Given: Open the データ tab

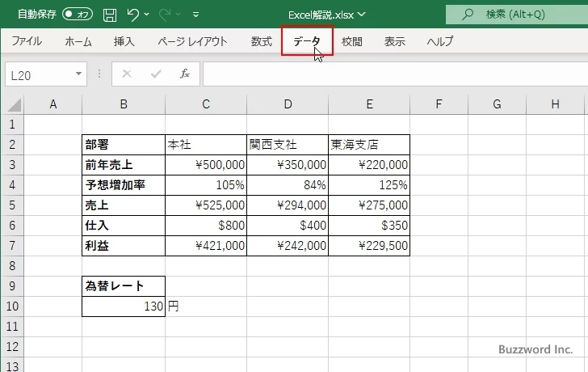Looking at the screenshot, I should (x=307, y=41).
